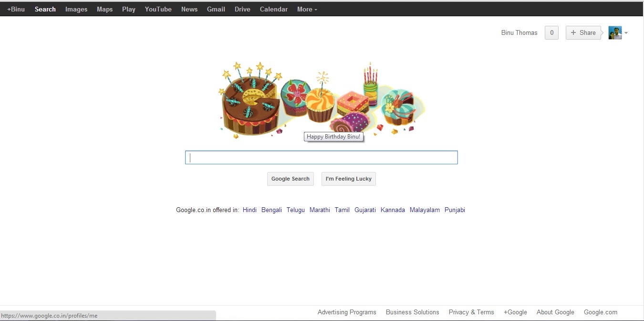Open Images from the top bar

(76, 9)
